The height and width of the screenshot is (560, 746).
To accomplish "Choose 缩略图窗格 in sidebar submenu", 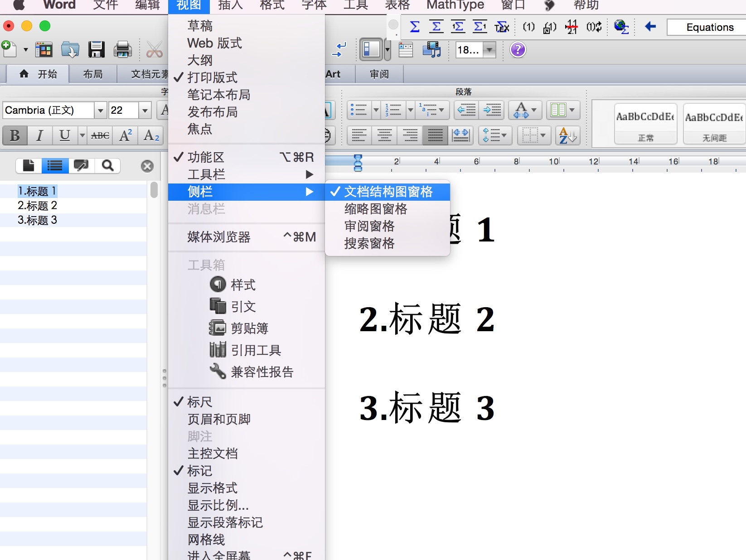I will [x=388, y=209].
